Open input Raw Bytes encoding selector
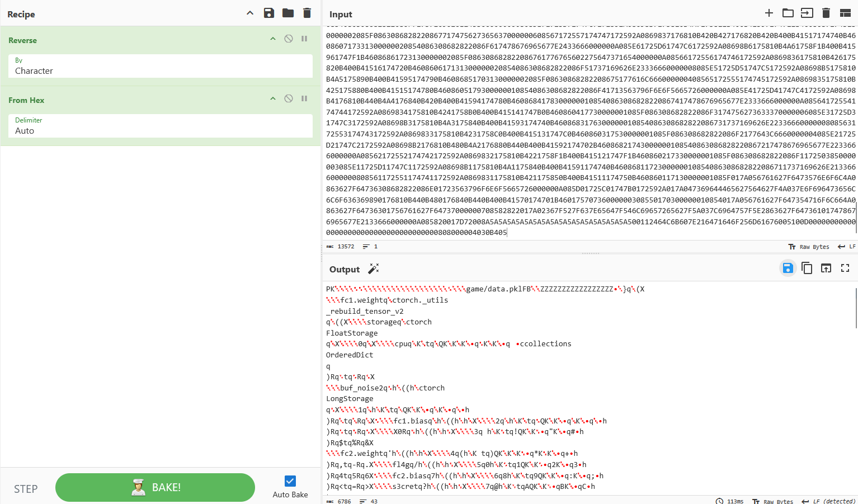 [x=809, y=247]
